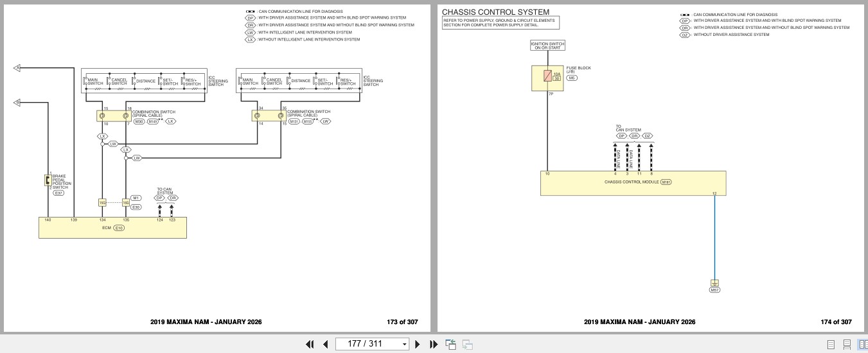Click the E30 connector tag

point(136,207)
